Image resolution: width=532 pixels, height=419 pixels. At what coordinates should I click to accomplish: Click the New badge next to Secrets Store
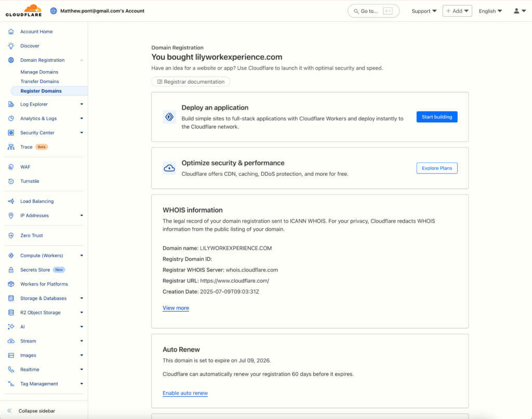[59, 270]
